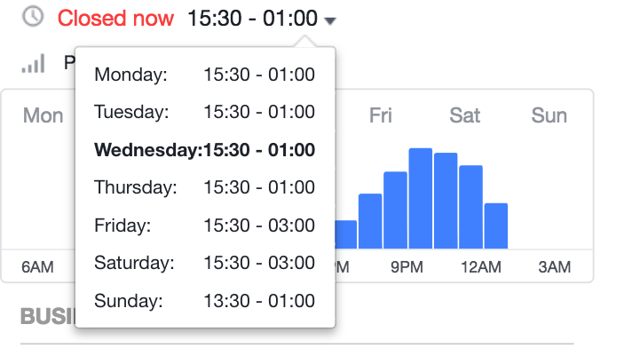Click the tallest bar in the chart
The width and height of the screenshot is (640, 364).
point(421,198)
